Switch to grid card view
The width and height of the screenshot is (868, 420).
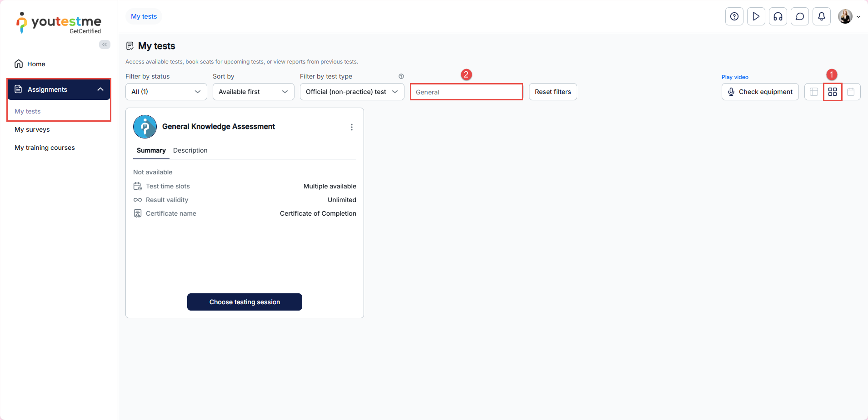point(832,92)
